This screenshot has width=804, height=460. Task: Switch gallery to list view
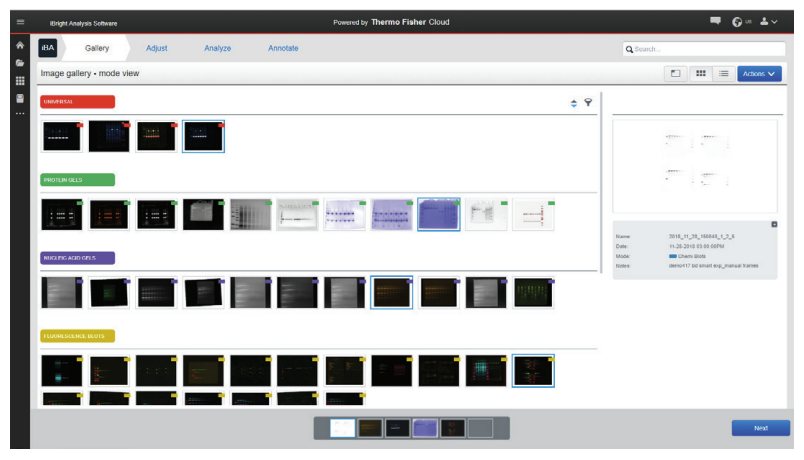click(722, 74)
